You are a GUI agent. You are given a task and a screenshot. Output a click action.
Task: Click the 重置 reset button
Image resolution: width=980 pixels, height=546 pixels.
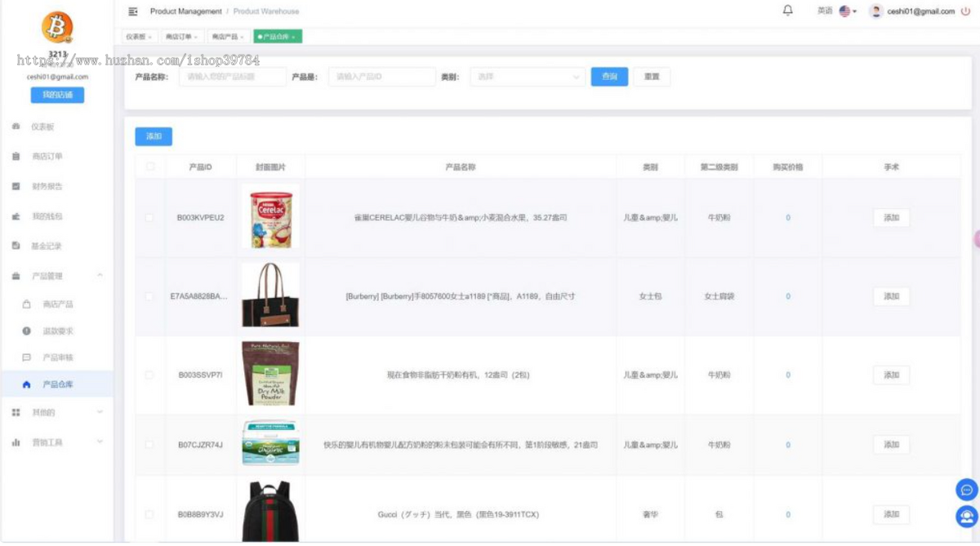(652, 77)
